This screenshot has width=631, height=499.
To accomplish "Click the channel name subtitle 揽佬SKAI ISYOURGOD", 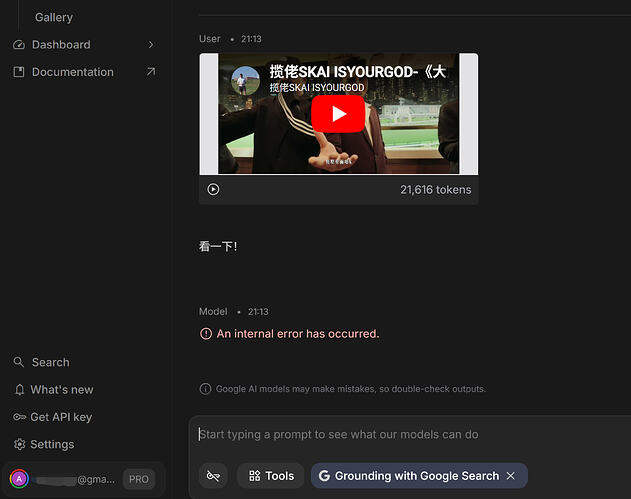I will [317, 88].
